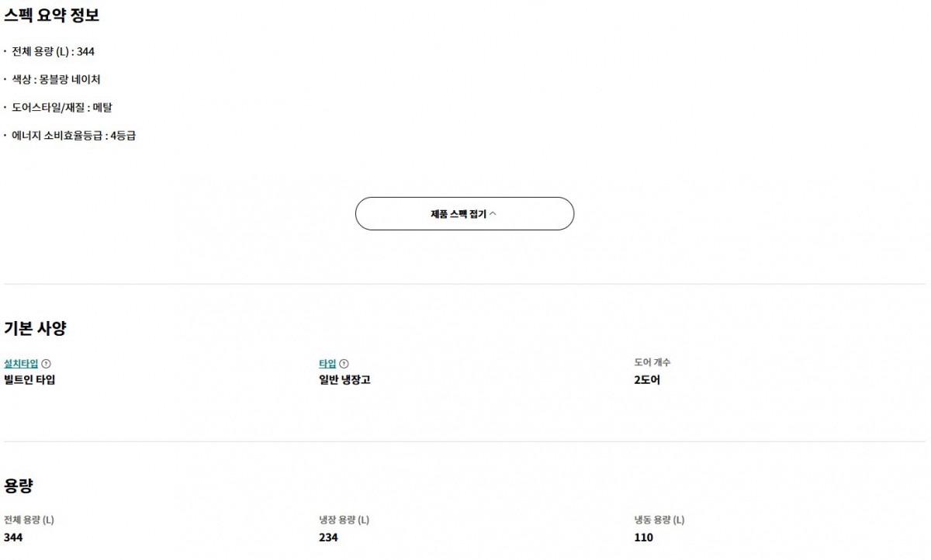This screenshot has height=560, width=931.
Task: Select the 색상 : 몽블랑 네이처 summary line
Action: [x=56, y=80]
